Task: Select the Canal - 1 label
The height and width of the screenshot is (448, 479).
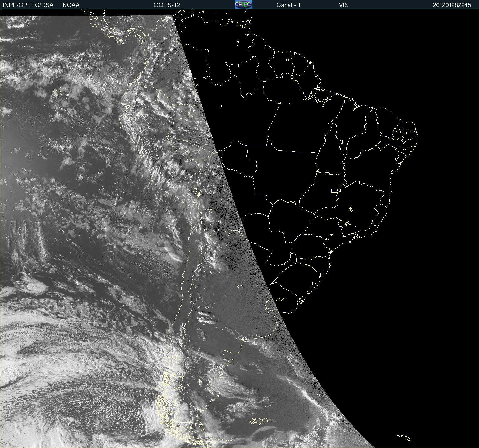Action: (x=289, y=5)
